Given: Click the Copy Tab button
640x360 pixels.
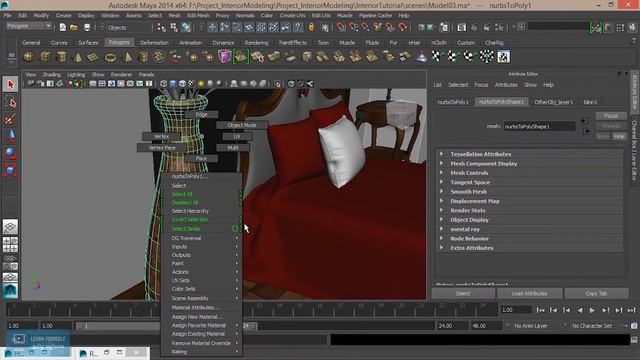Looking at the screenshot, I should click(596, 293).
